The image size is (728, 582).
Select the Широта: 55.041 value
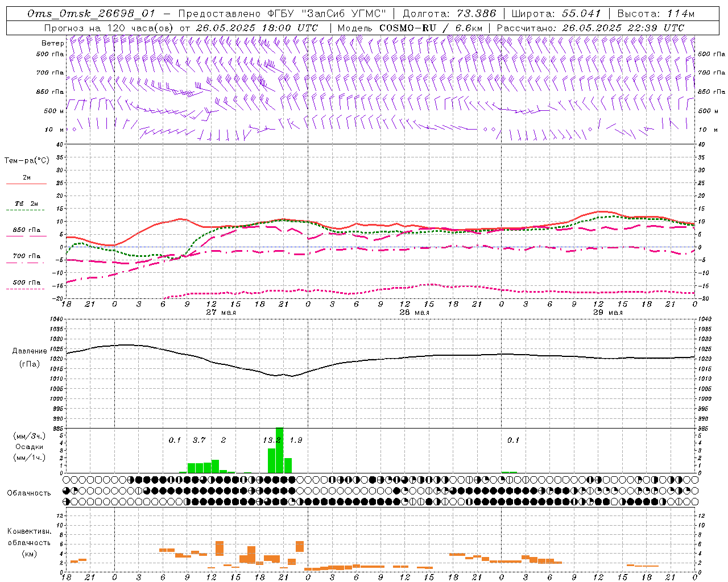[x=556, y=14]
